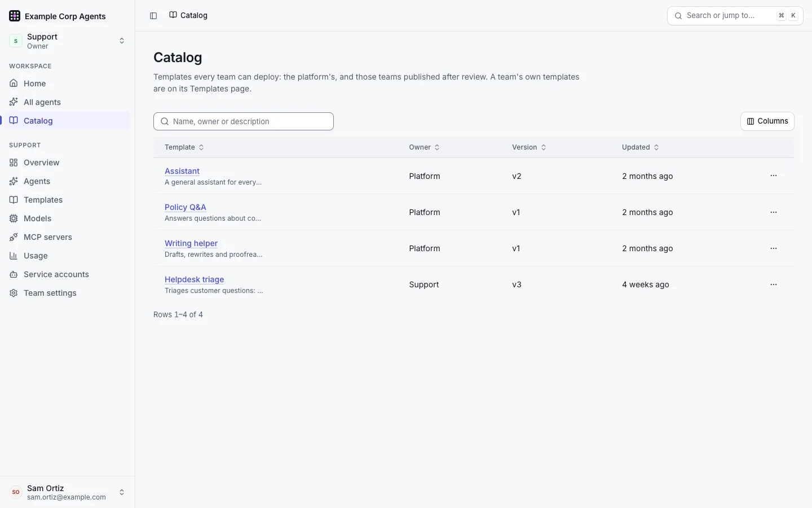The width and height of the screenshot is (812, 508).
Task: Click the v2 version cell
Action: pos(517,176)
